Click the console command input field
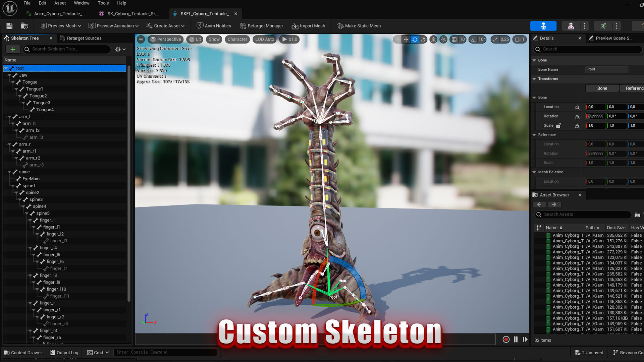The image size is (644, 362). click(165, 352)
